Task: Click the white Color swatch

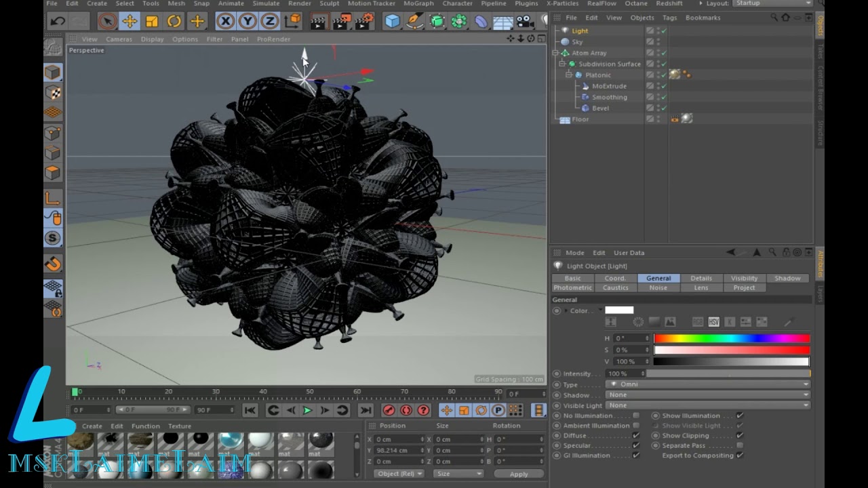Action: pos(618,310)
